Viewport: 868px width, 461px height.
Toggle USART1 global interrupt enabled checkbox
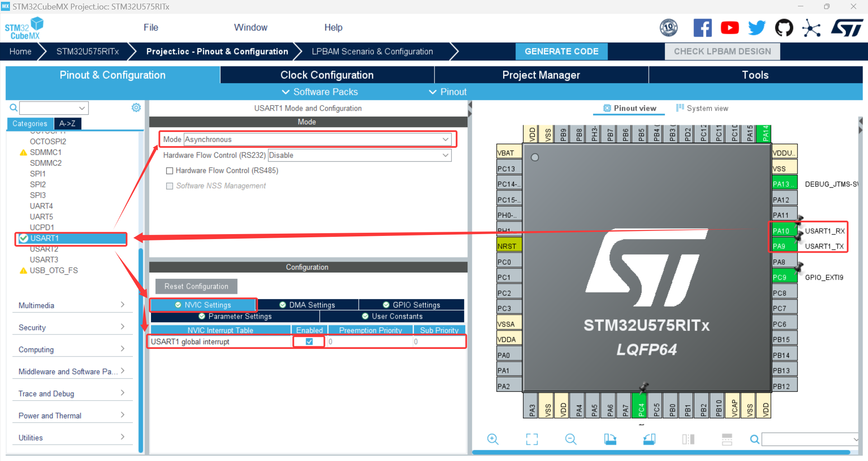309,342
